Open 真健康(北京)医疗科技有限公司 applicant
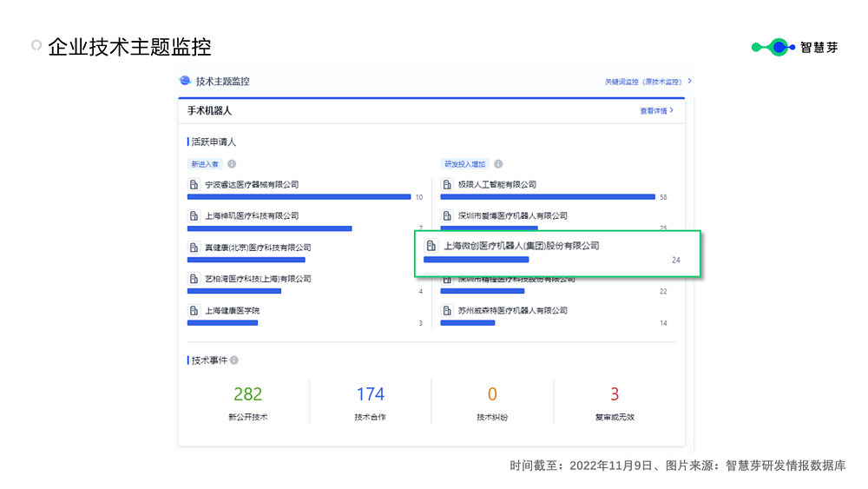The image size is (868, 489). (258, 248)
